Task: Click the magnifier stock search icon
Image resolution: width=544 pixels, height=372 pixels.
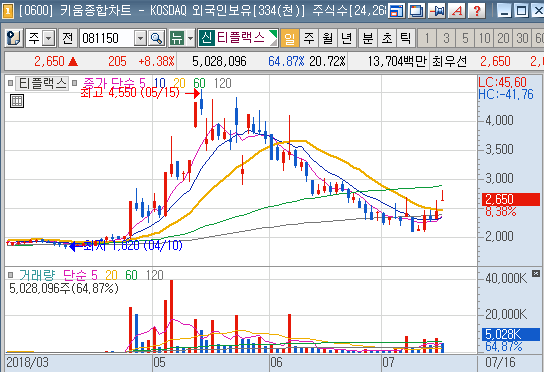Action: click(x=156, y=38)
